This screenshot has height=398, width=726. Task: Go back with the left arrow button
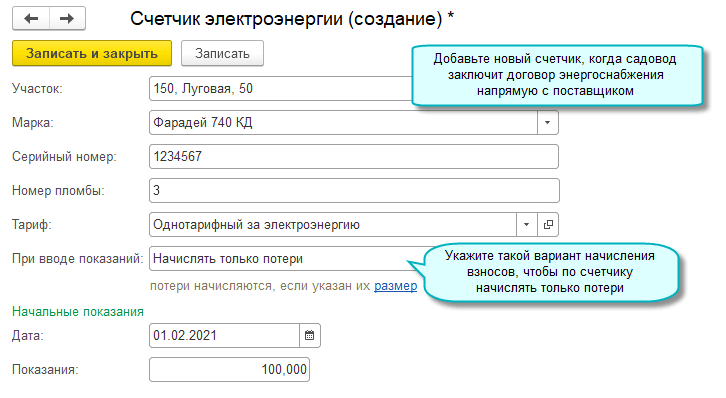coord(31,19)
